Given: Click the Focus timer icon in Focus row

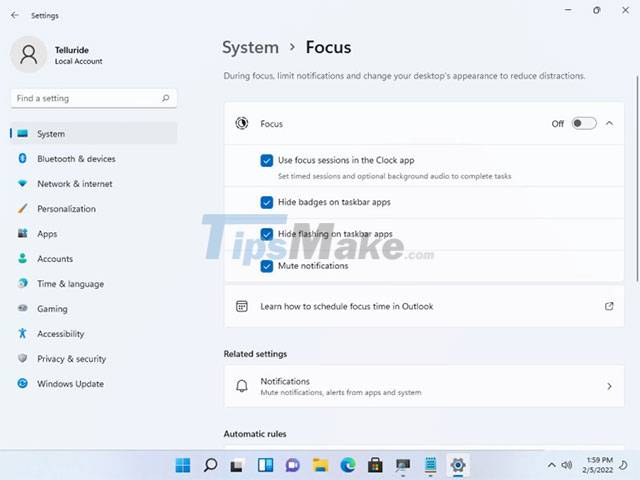Looking at the screenshot, I should (242, 123).
